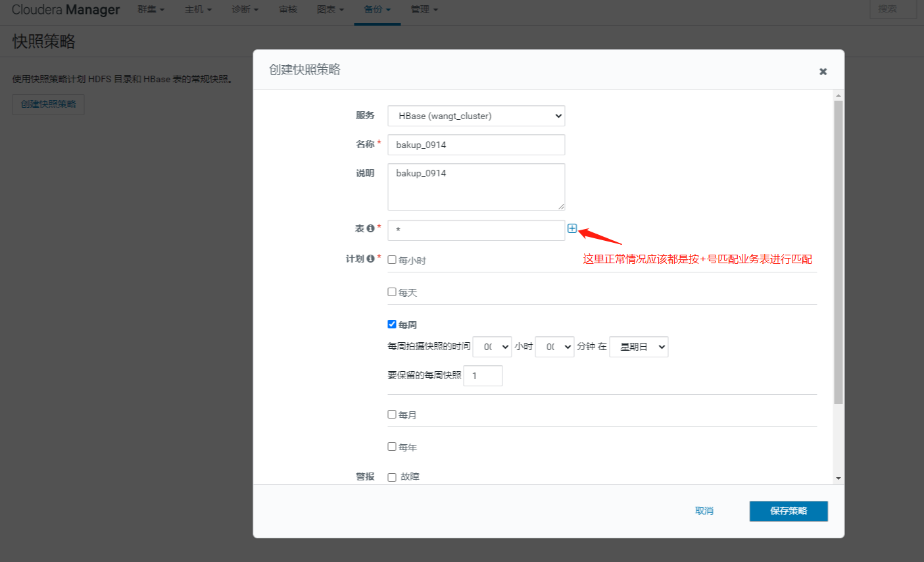Click the 说明 text area
Image resolution: width=924 pixels, height=562 pixels.
[x=476, y=187]
